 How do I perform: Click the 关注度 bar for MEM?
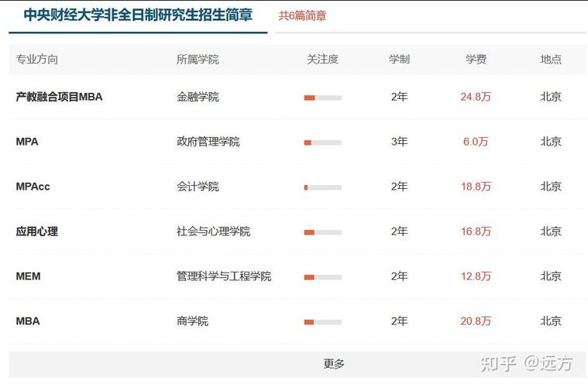pos(323,277)
